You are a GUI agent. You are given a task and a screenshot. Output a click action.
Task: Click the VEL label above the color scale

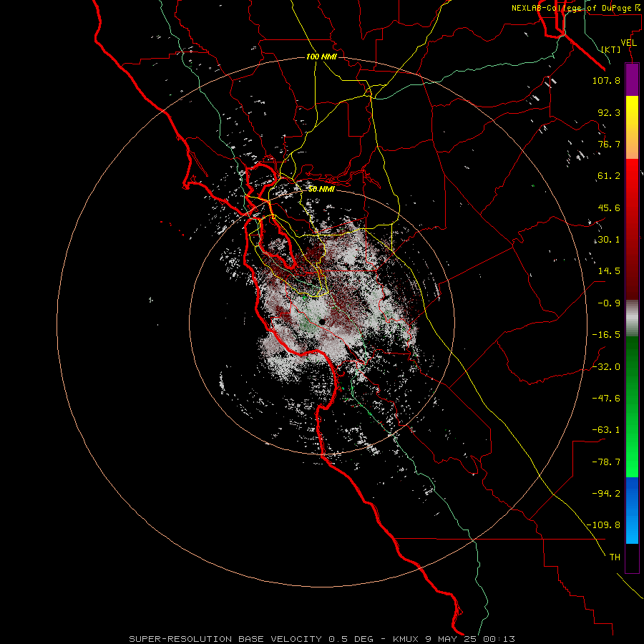pos(628,43)
